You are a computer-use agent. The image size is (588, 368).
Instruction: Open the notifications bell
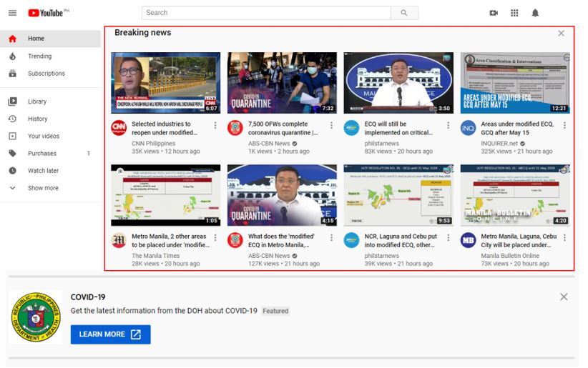pos(535,13)
